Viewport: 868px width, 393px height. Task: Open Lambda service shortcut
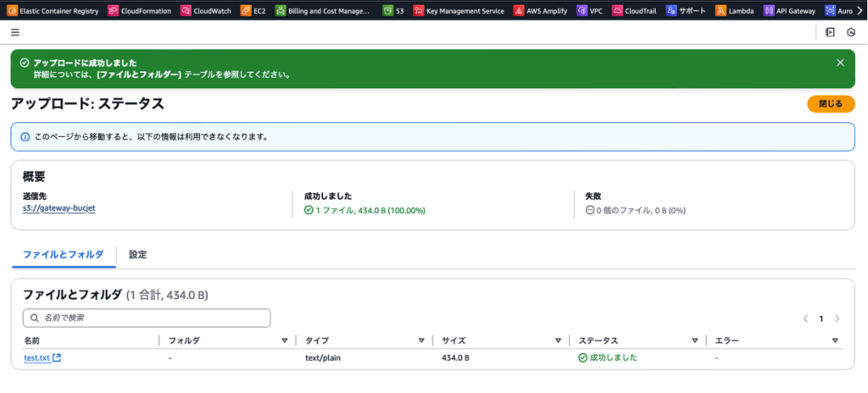735,10
